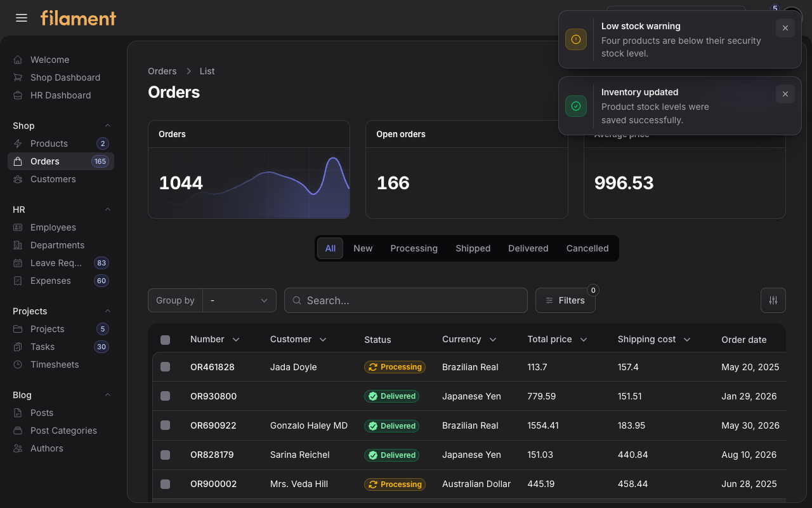
Task: Open the toggle columns icon button
Action: click(x=773, y=300)
